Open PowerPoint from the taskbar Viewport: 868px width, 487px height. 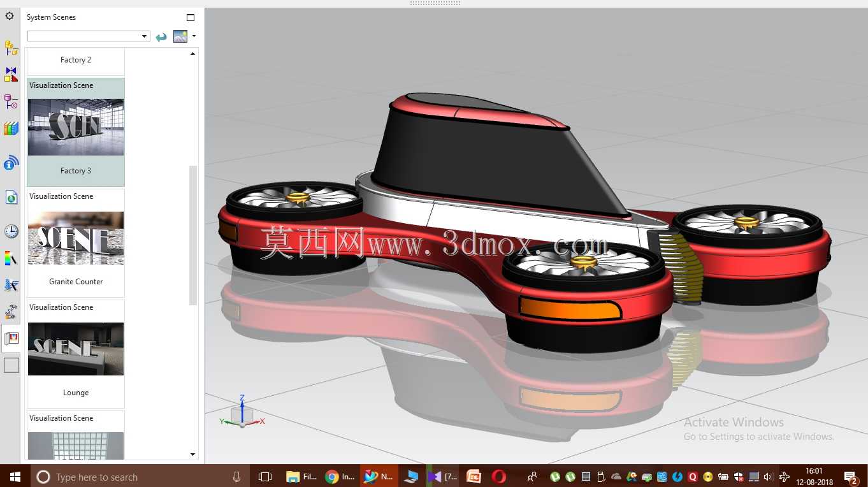click(474, 476)
